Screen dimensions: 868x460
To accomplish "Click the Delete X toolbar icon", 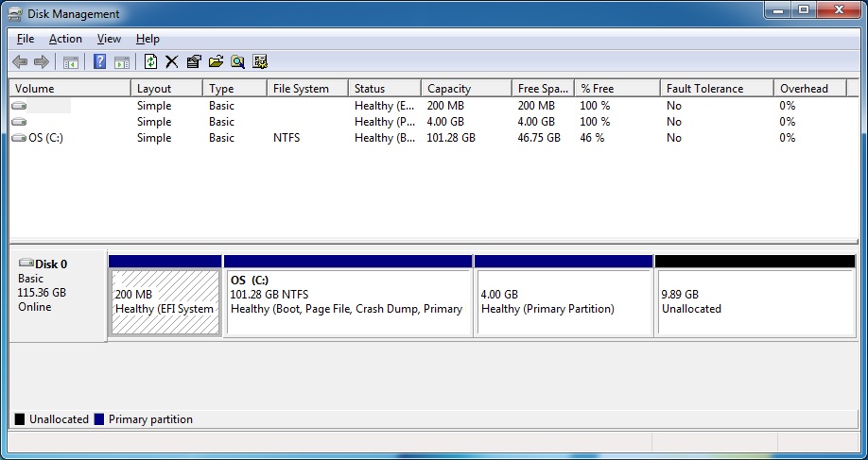I will [172, 61].
